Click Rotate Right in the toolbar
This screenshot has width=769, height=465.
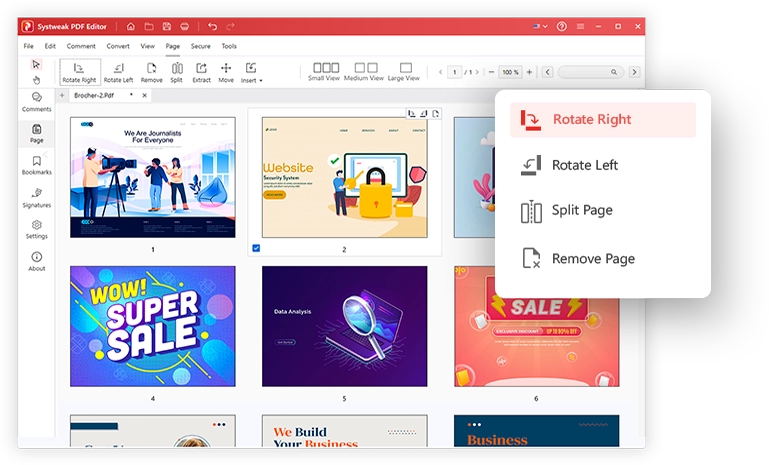pyautogui.click(x=80, y=71)
